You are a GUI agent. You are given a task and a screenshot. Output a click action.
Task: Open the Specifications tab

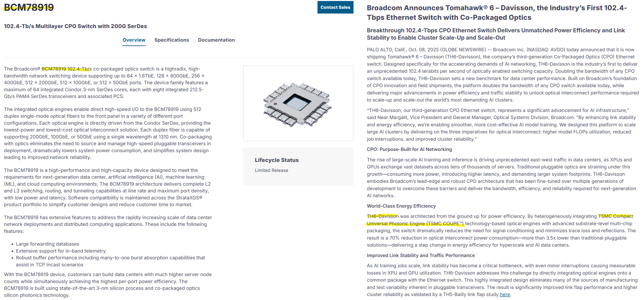(x=172, y=40)
